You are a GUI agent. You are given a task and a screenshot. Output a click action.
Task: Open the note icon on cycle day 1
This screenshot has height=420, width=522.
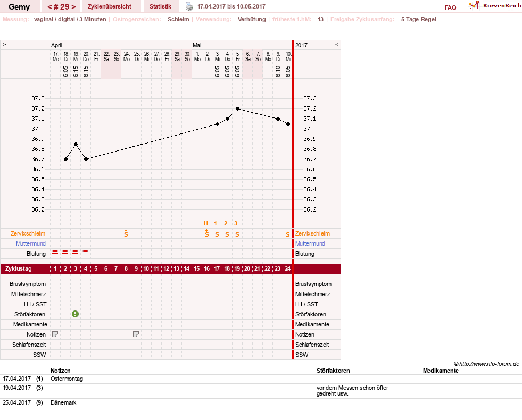point(55,334)
